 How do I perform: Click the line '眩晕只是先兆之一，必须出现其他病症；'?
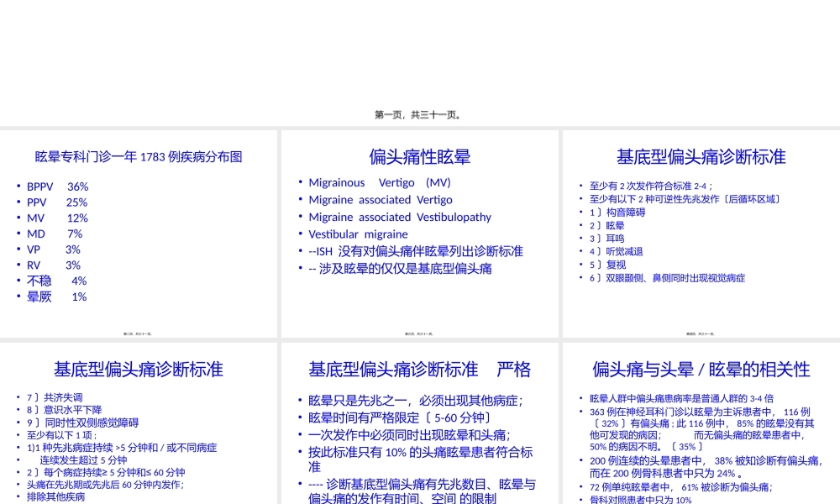pyautogui.click(x=415, y=401)
